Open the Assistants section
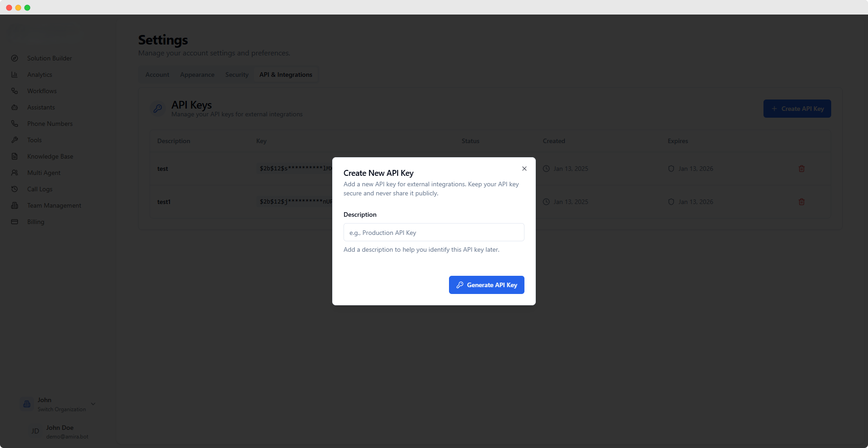Viewport: 868px width, 448px height. [x=40, y=107]
